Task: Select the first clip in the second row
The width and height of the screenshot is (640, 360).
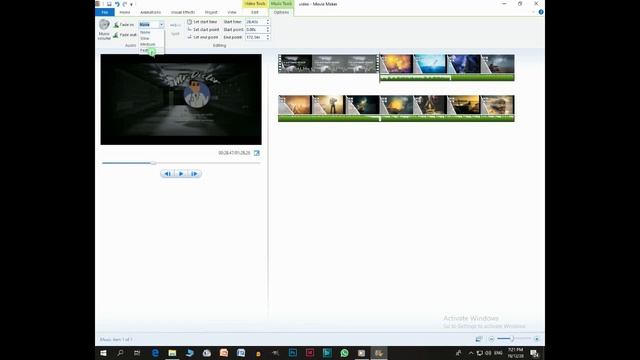Action: pyautogui.click(x=295, y=105)
